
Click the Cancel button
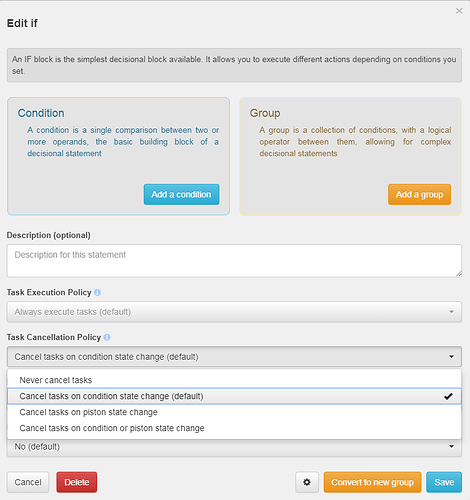(28, 482)
